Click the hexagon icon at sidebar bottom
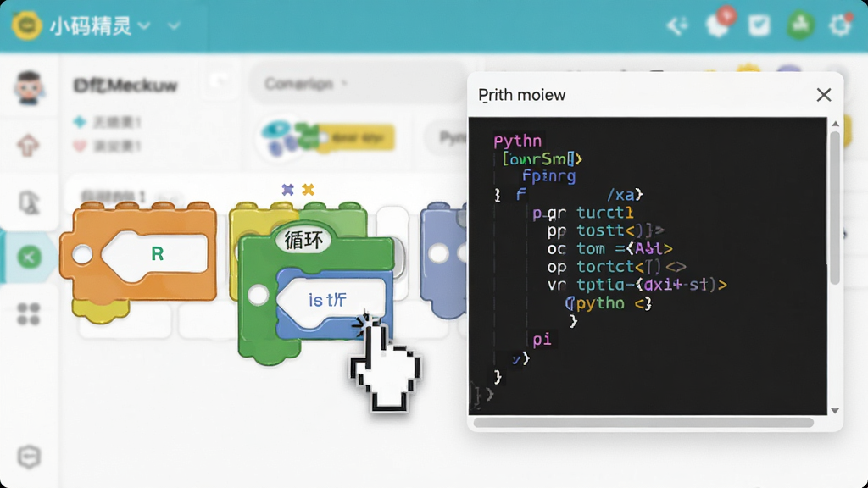868x488 pixels. pyautogui.click(x=30, y=457)
